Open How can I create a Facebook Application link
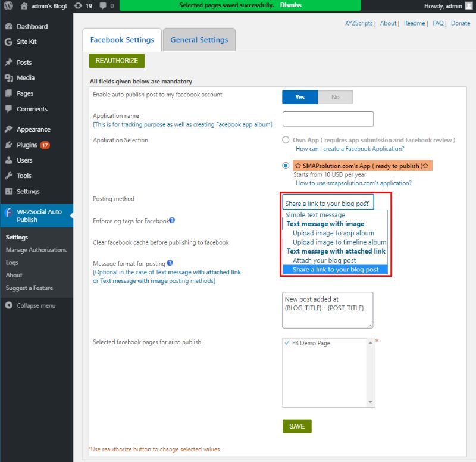 [350, 148]
